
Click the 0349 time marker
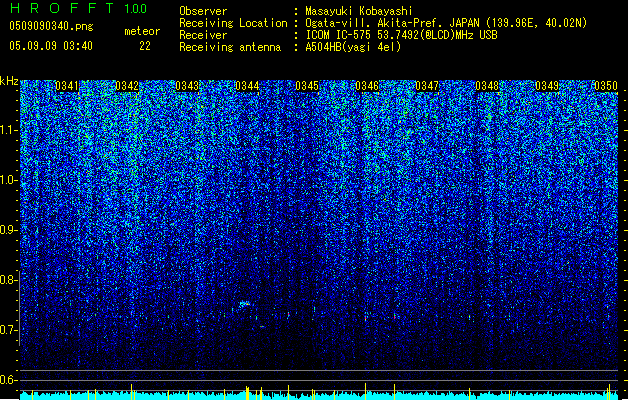click(x=547, y=86)
